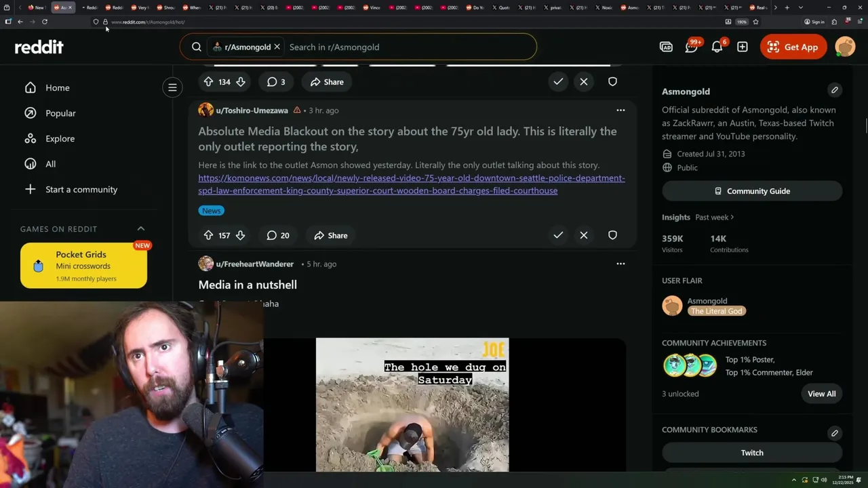Click the Get App button
The width and height of the screenshot is (868, 488).
(793, 47)
